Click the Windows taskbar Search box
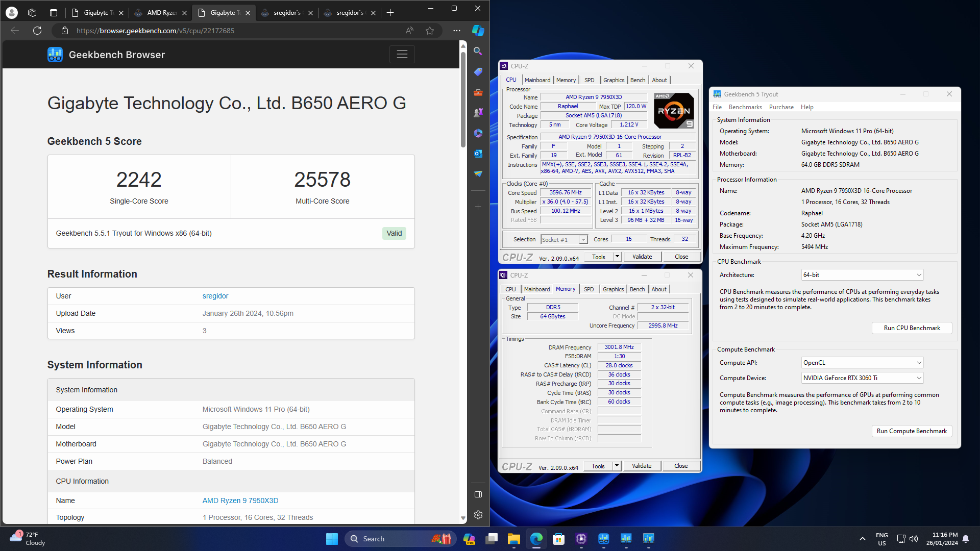Screen dimensions: 980x551 [x=401, y=539]
